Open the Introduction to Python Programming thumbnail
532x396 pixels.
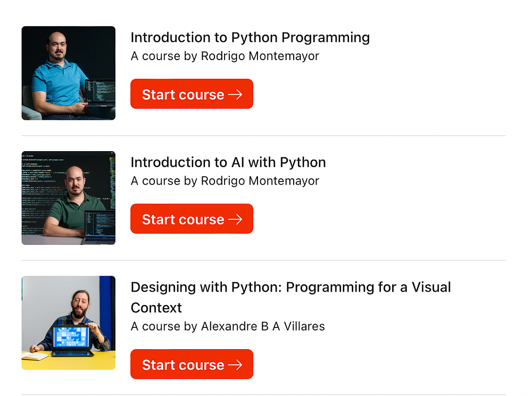[x=68, y=73]
